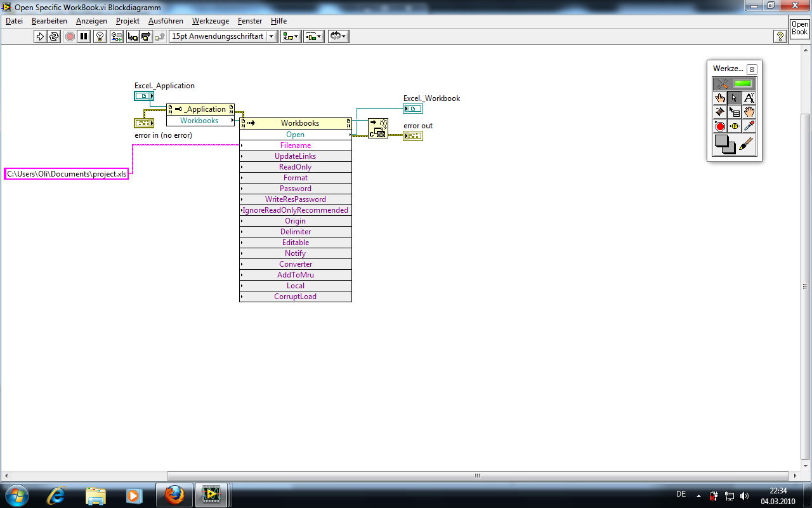Click the Delimiter parameter input
The height and width of the screenshot is (508, 812).
(296, 232)
